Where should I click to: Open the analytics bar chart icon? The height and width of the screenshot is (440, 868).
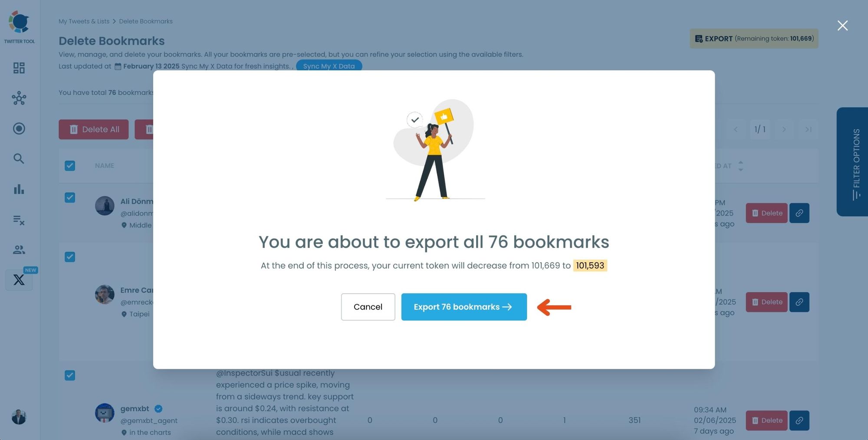19,189
